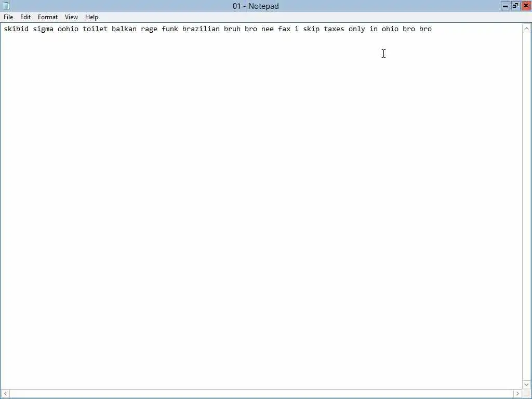Image resolution: width=532 pixels, height=399 pixels.
Task: Close the 01 - Notepad window
Action: [526, 6]
